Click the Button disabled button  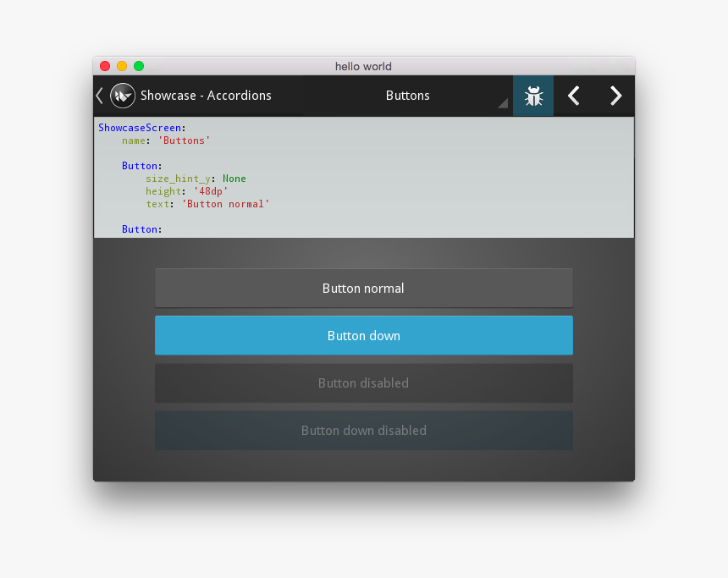363,383
